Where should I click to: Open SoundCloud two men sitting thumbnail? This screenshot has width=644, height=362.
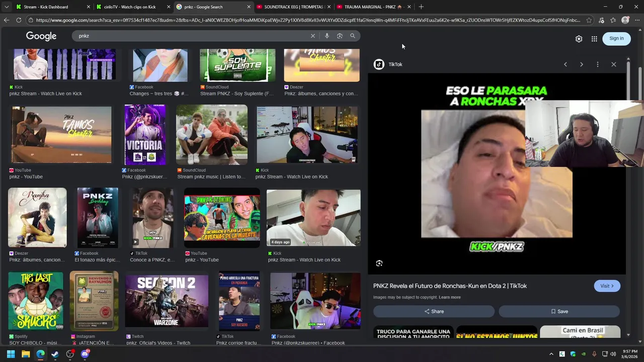click(x=212, y=135)
